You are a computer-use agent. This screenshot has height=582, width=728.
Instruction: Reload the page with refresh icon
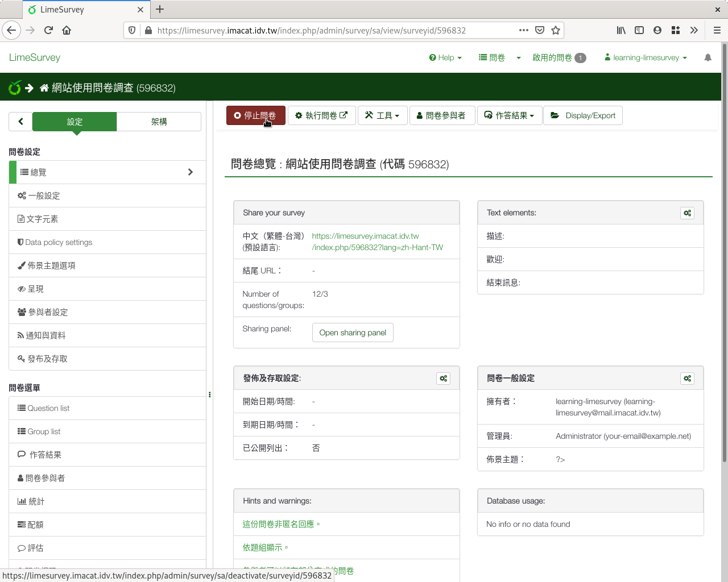click(48, 30)
